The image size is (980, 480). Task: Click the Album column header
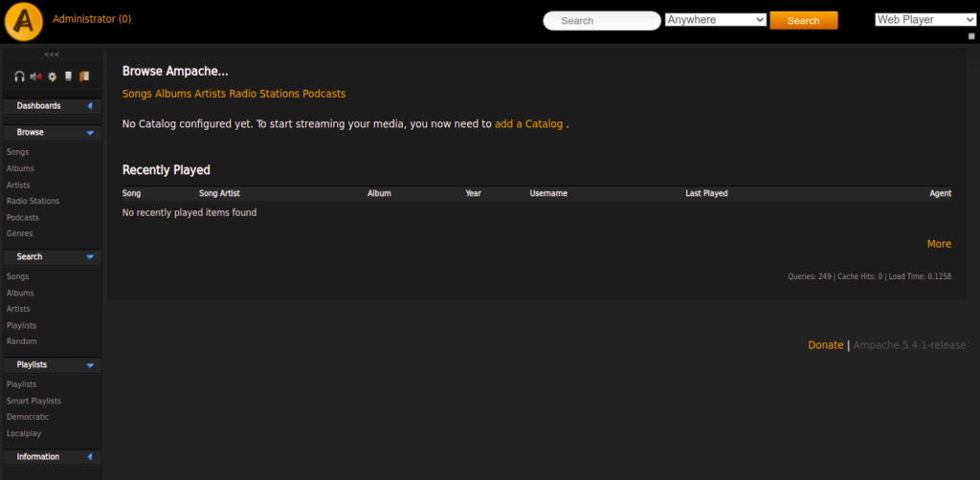tap(379, 193)
